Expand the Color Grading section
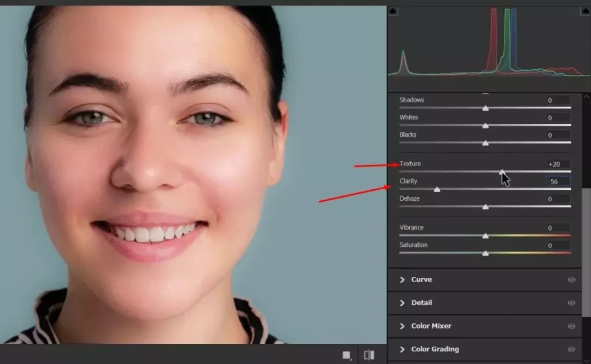The width and height of the screenshot is (591, 364). (x=402, y=349)
